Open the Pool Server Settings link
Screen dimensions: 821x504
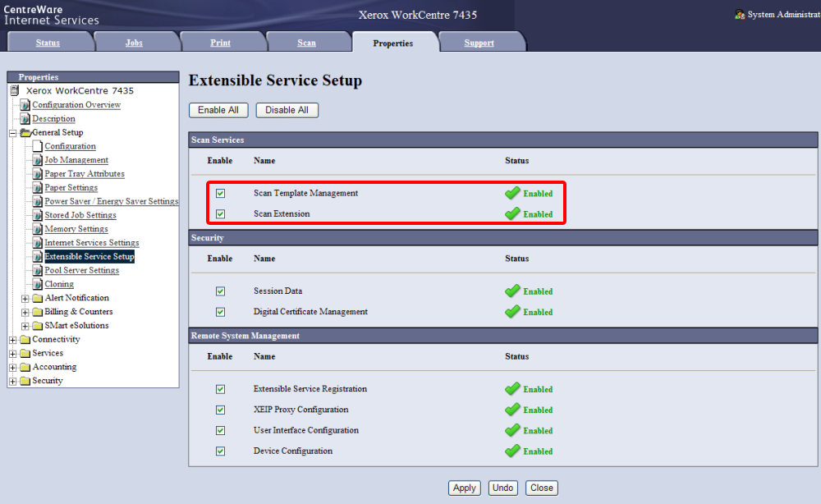pyautogui.click(x=81, y=270)
